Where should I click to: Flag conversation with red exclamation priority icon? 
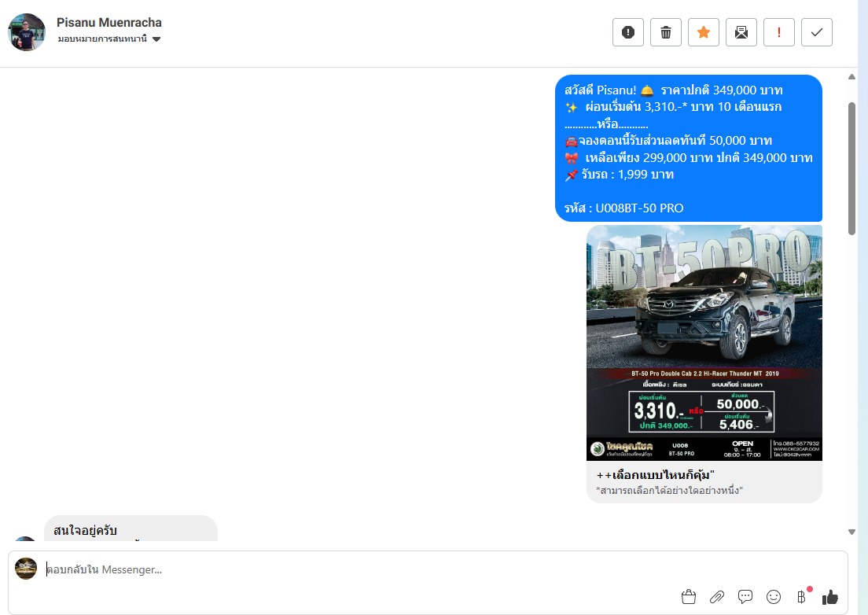[778, 32]
